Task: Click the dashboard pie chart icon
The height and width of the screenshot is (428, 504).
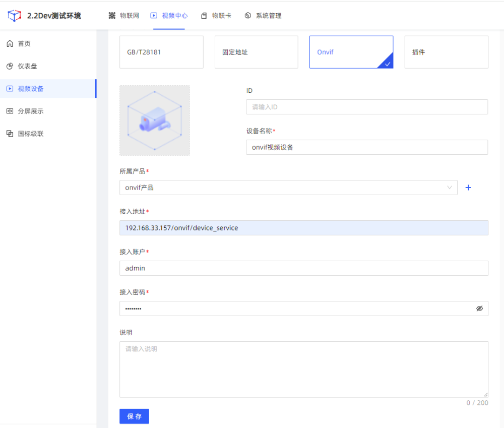Action: [10, 66]
